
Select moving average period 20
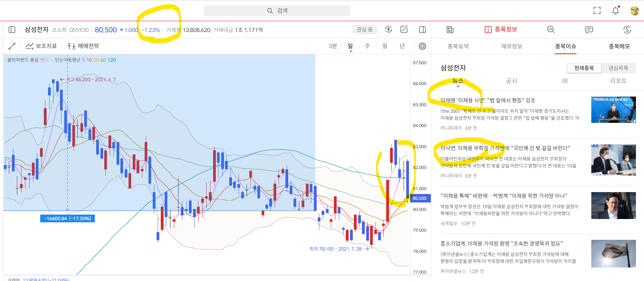(96, 60)
